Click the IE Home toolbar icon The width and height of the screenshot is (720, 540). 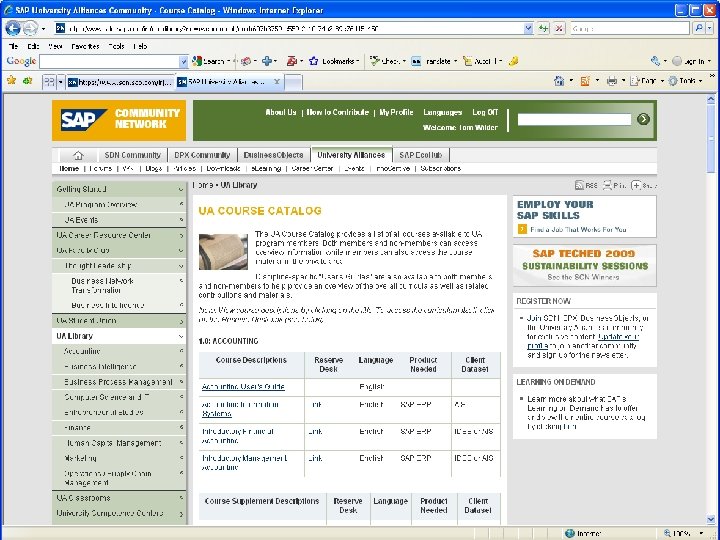tap(559, 81)
